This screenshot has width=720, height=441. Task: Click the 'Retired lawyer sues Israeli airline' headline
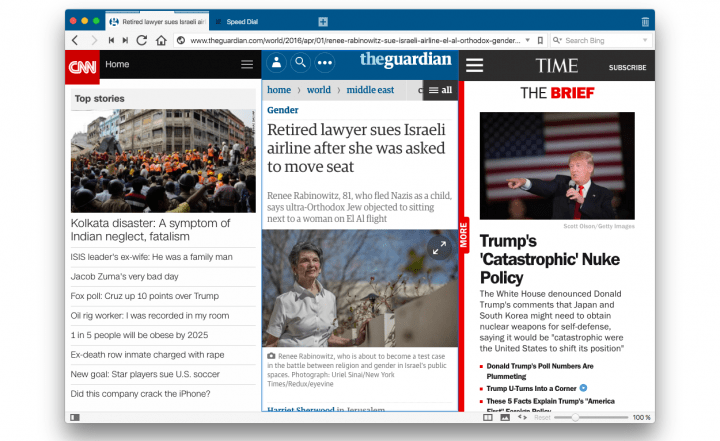(356, 148)
